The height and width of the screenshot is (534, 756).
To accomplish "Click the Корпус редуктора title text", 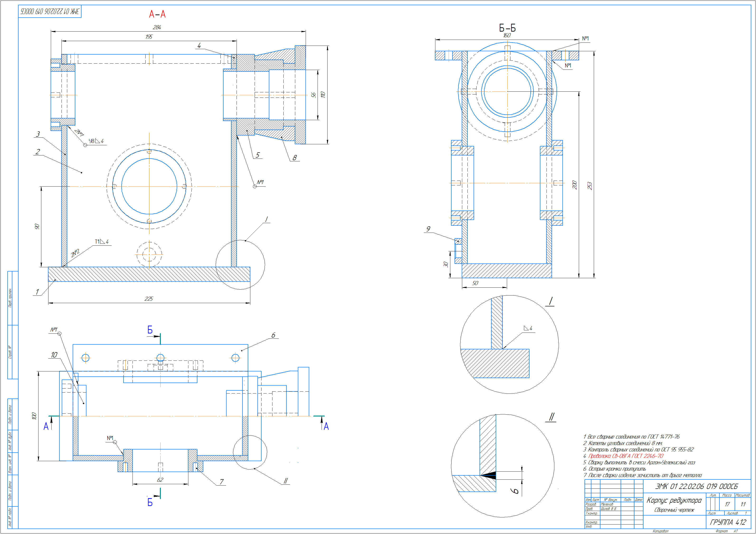I will pyautogui.click(x=674, y=501).
